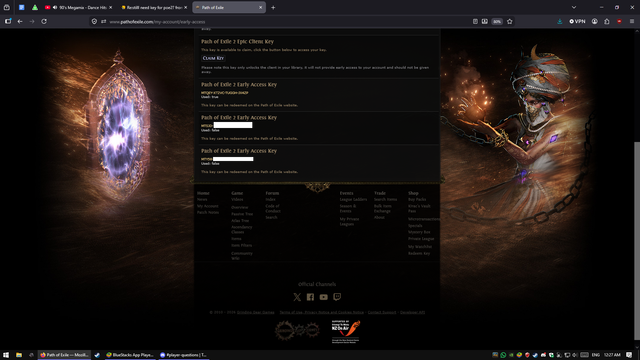Screen dimensions: 640x360
Task: Open the pinned document tab icon
Action: (22, 7)
